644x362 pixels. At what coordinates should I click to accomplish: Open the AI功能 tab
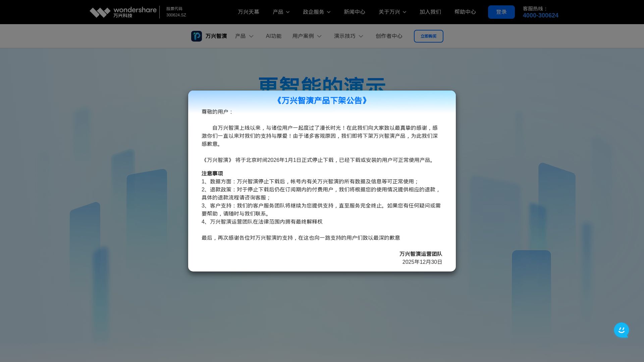(x=273, y=36)
